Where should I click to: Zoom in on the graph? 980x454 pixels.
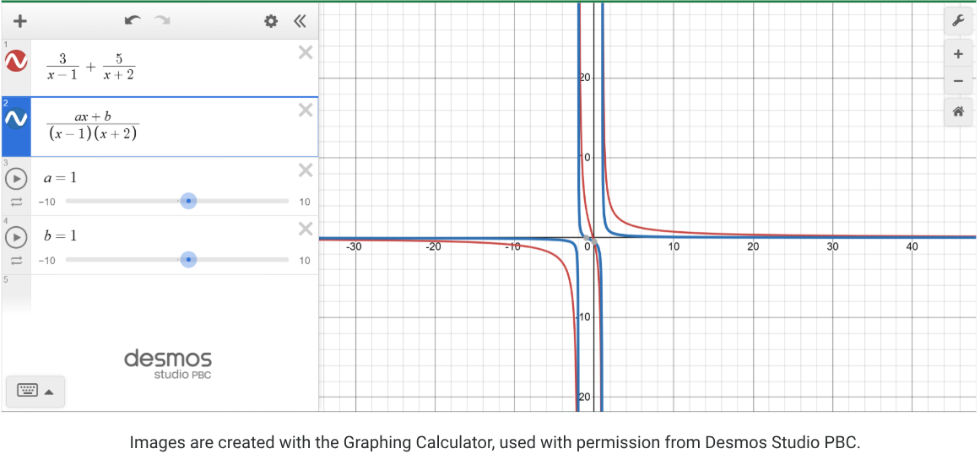(x=957, y=54)
